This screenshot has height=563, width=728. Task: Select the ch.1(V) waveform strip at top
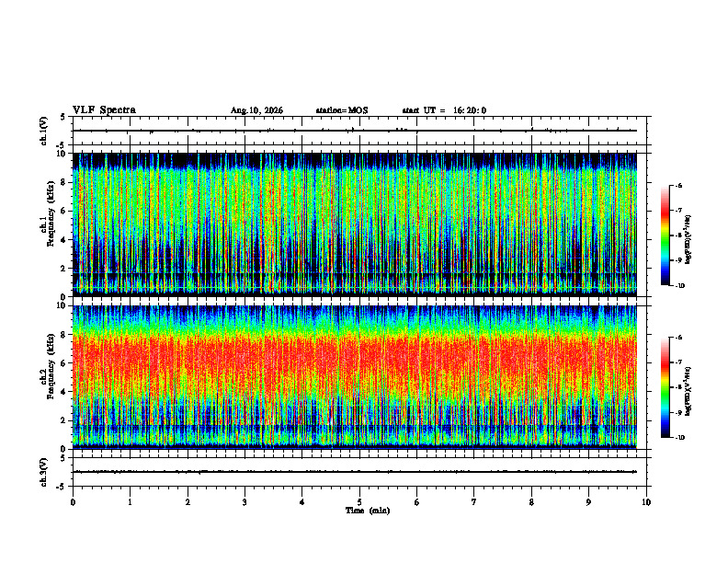pyautogui.click(x=359, y=131)
